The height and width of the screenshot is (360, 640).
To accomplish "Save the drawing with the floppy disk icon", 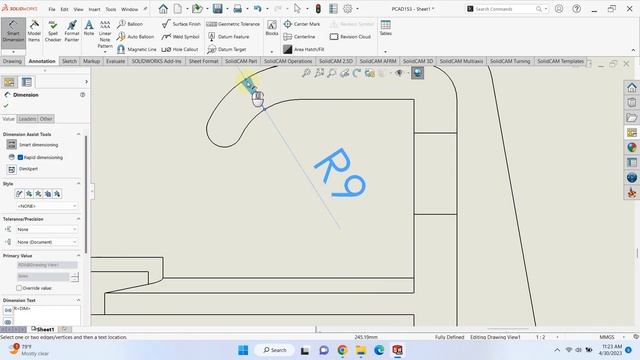I will [218, 9].
